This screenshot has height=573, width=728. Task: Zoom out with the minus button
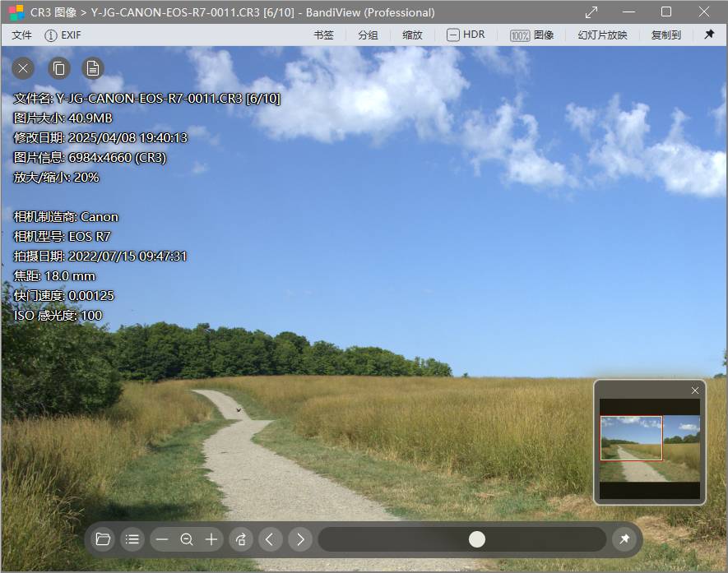[x=162, y=539]
